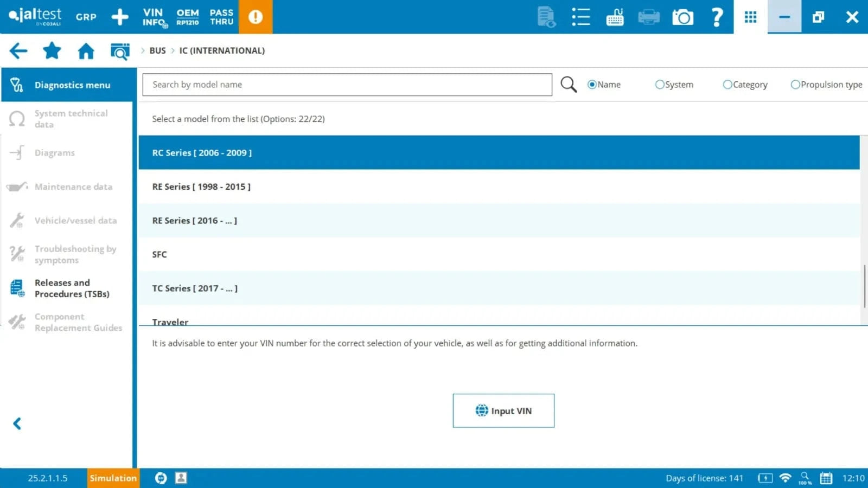Open favorites star icon
Viewport: 868px width, 488px height.
pos(52,51)
